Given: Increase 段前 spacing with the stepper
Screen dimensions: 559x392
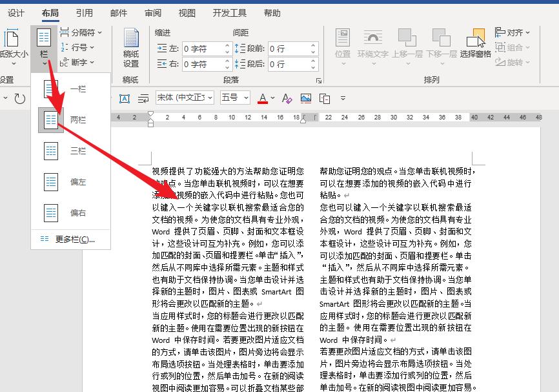Looking at the screenshot, I should [x=314, y=45].
